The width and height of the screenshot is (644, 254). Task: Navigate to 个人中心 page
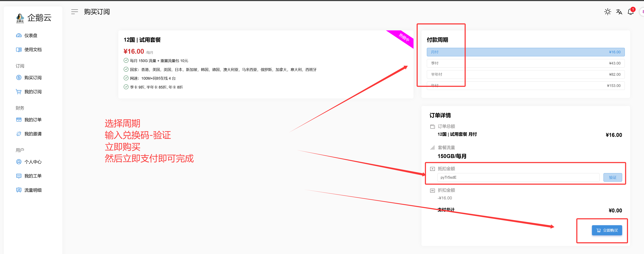tap(33, 162)
